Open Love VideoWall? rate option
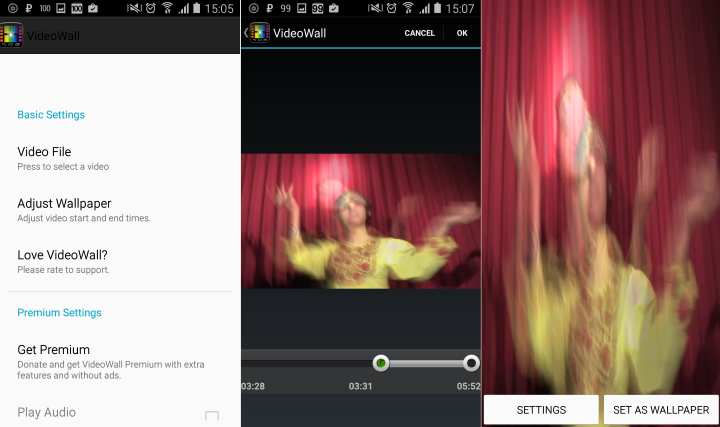 [x=120, y=262]
